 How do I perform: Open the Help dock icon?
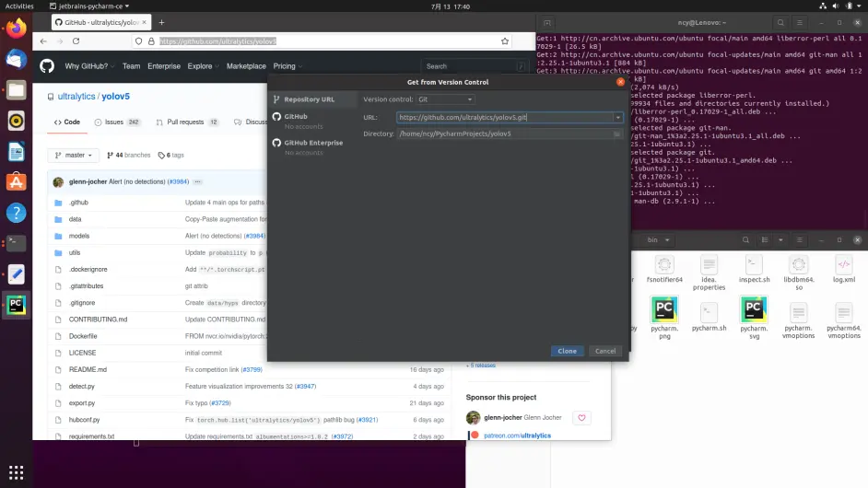(16, 213)
